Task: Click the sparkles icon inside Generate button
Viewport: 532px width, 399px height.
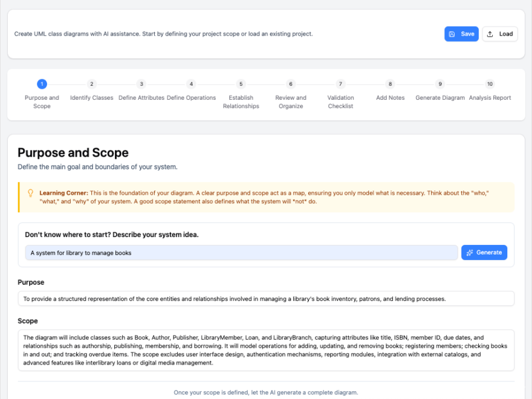Action: tap(470, 252)
